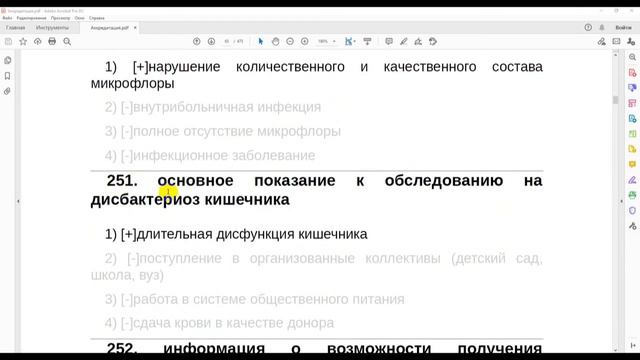Go to next page arrow
Screen dimensions: 640x360
coord(211,41)
